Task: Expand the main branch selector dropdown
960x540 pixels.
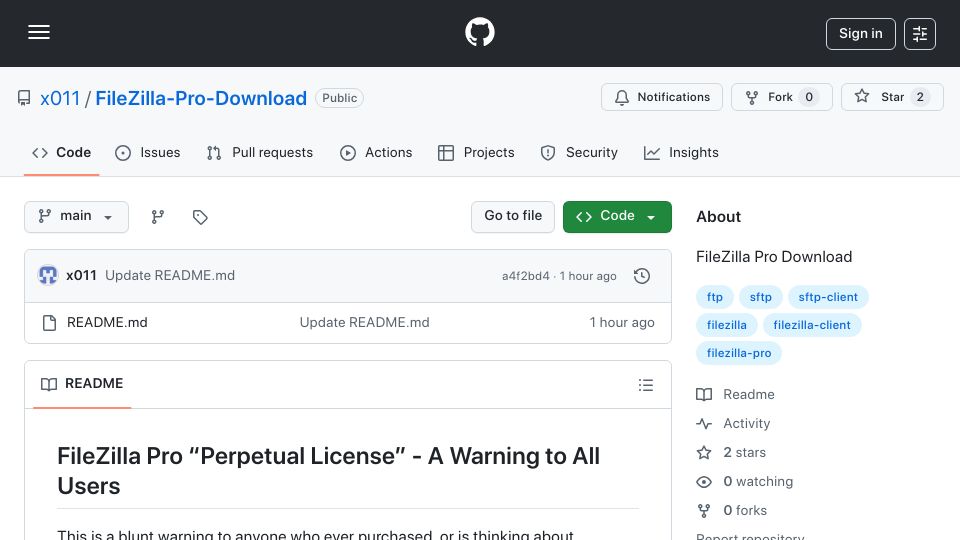Action: pyautogui.click(x=77, y=217)
